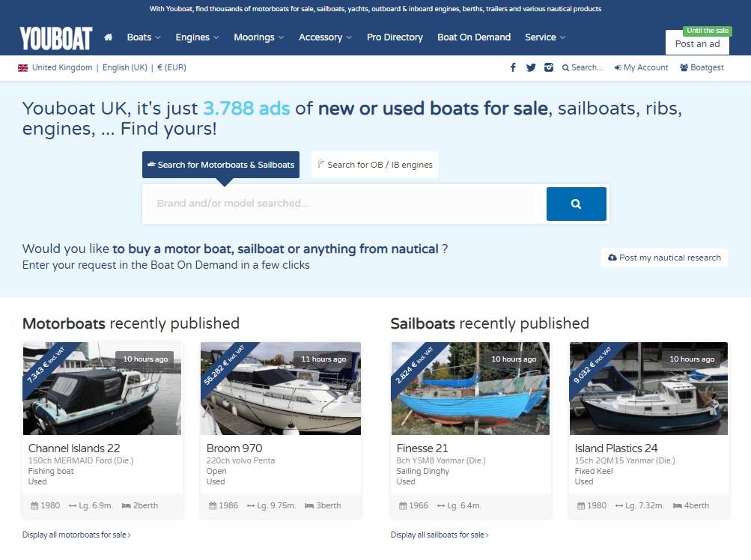Open the Island Plastics 24 photo
Screen dimensions: 751x560
[x=648, y=389]
